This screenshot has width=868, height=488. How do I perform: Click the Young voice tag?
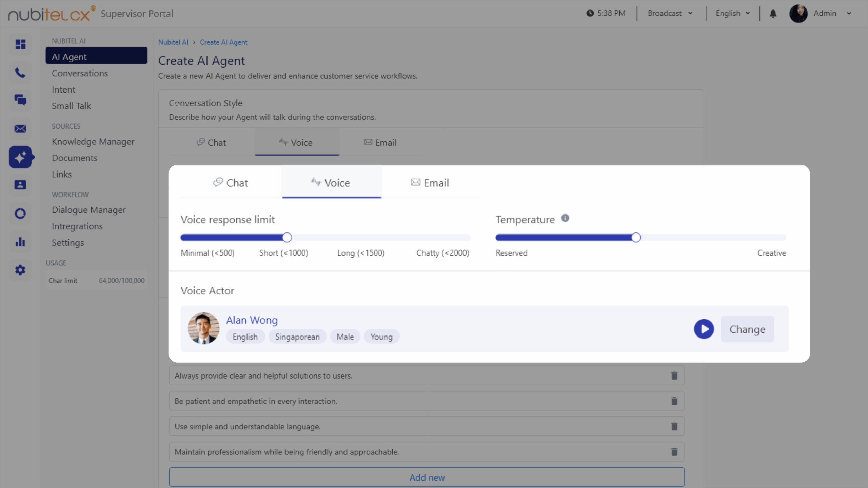[381, 337]
